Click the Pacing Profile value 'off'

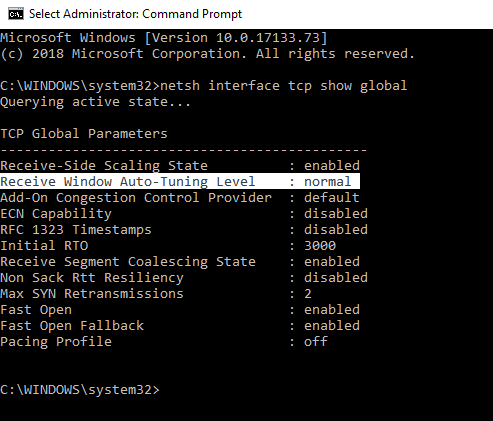[316, 341]
